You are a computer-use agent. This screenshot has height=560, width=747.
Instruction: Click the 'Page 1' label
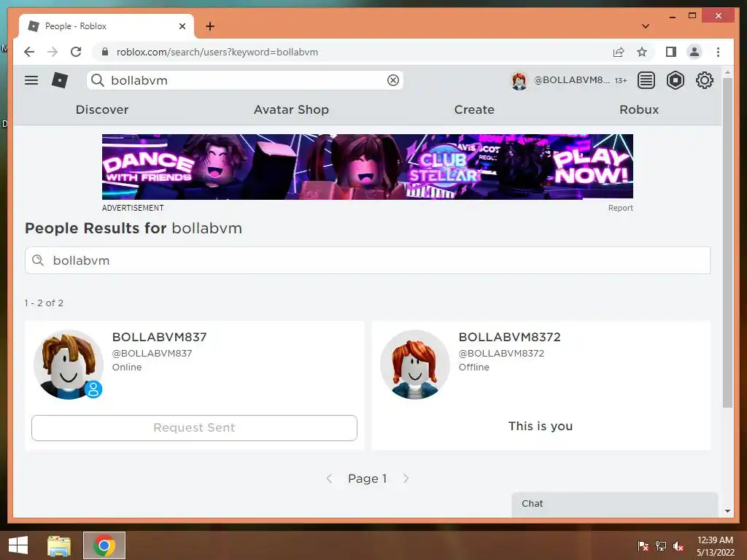pyautogui.click(x=368, y=478)
